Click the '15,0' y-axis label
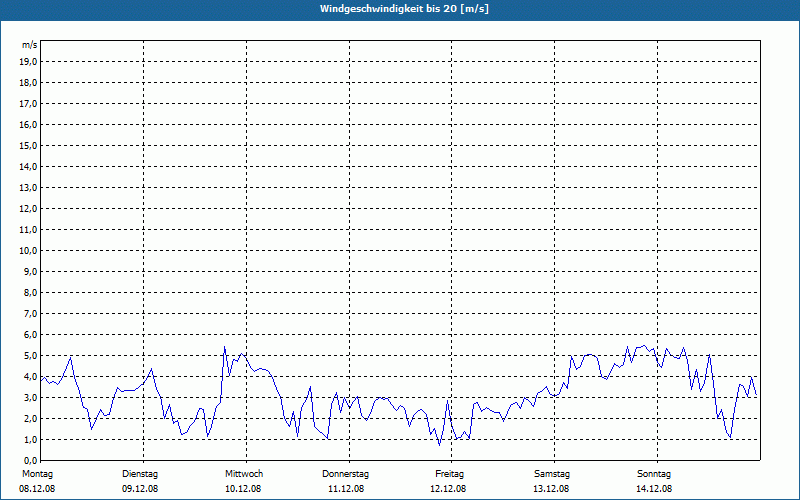The height and width of the screenshot is (500, 800). coord(28,145)
